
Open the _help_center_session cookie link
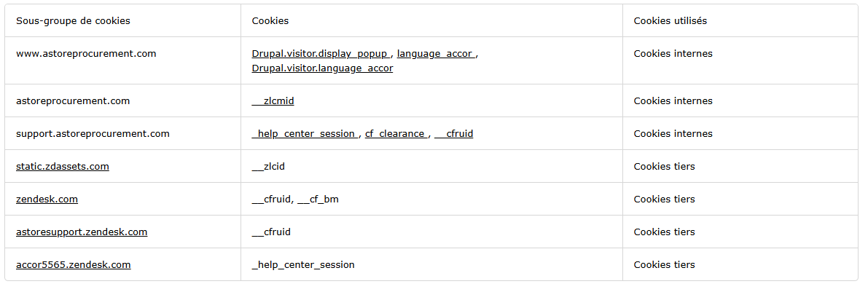(304, 134)
